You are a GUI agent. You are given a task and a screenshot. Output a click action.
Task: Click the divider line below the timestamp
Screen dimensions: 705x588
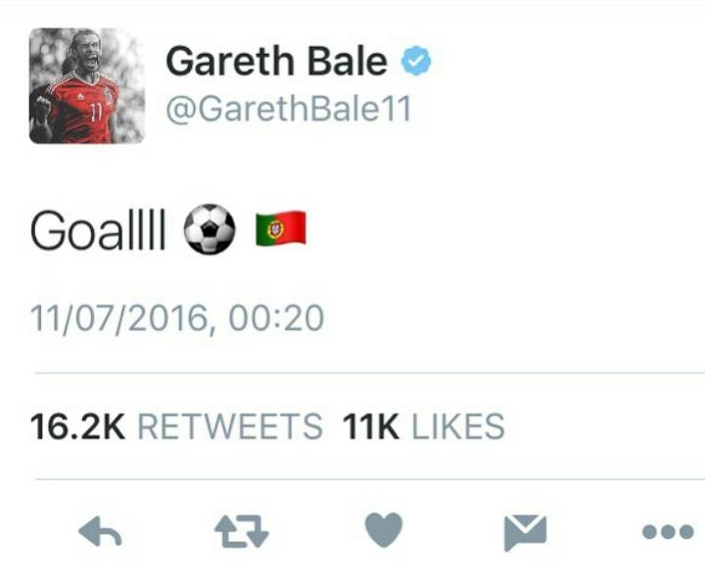coord(369,373)
